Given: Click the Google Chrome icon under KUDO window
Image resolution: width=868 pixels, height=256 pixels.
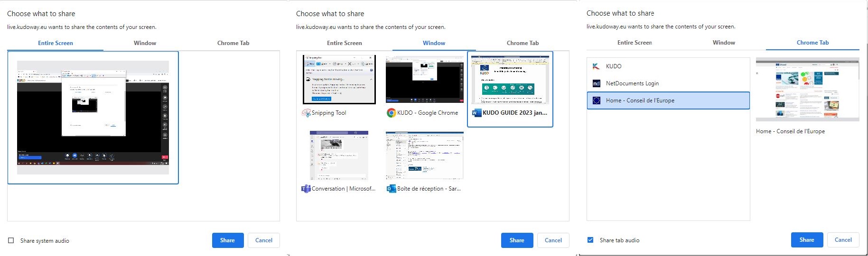Looking at the screenshot, I should (x=391, y=113).
